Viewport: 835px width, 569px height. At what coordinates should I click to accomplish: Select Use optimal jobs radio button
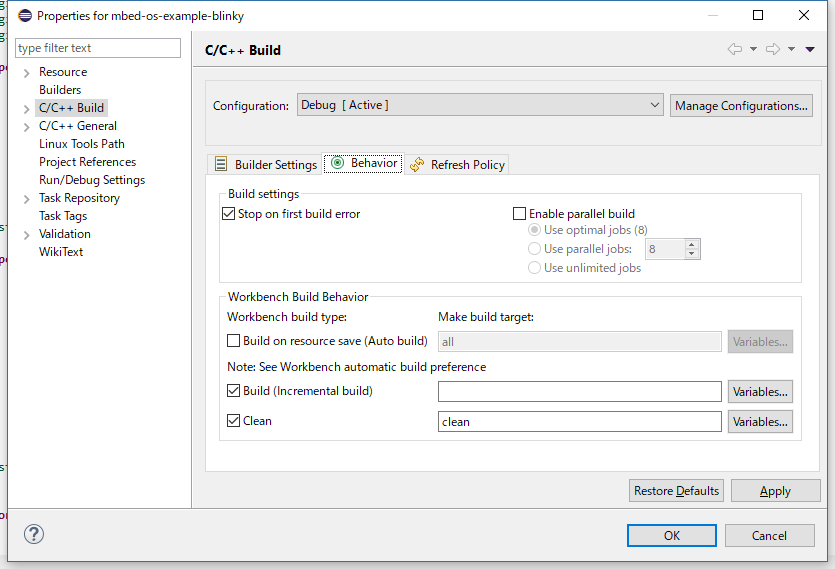(534, 230)
